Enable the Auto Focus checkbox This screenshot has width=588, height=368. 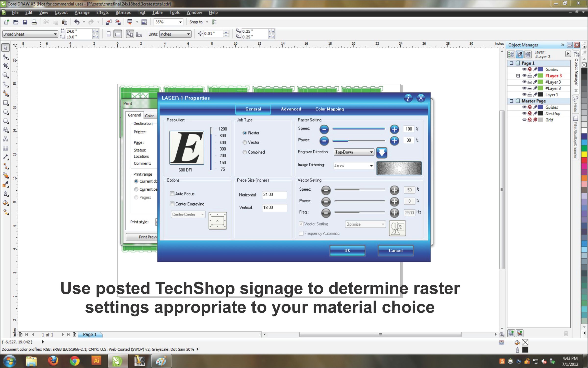tap(172, 194)
